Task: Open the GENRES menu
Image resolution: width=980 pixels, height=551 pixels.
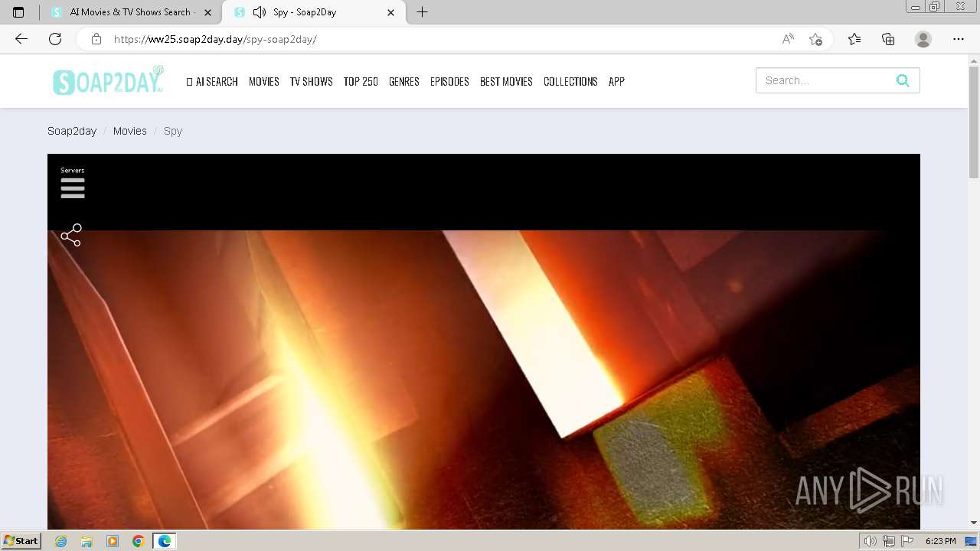Action: click(404, 81)
